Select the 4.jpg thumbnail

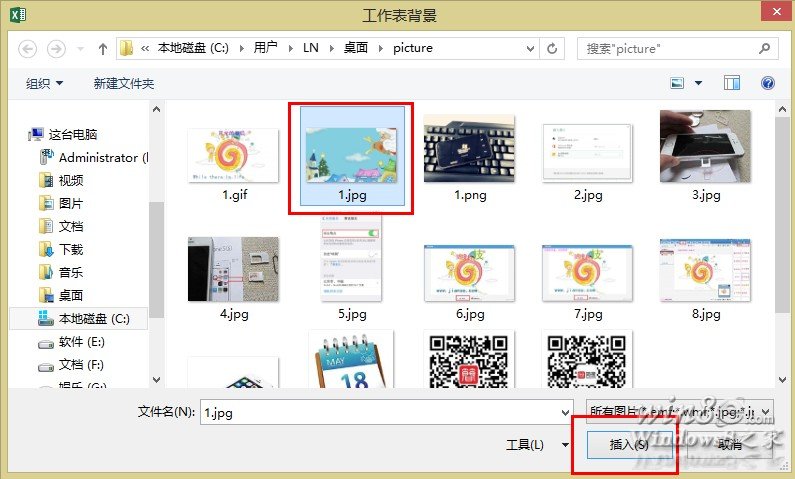pyautogui.click(x=233, y=269)
